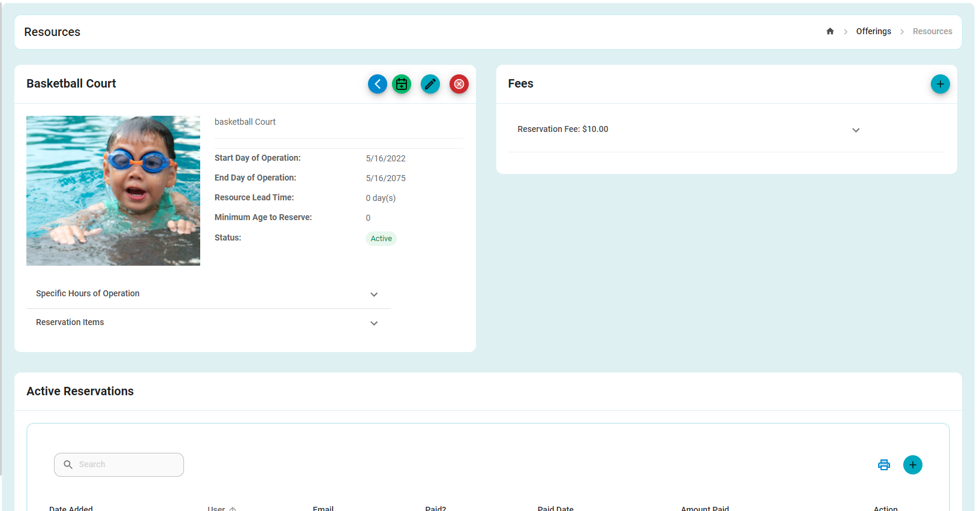Print the active reservations list
Viewport: 980px width, 511px height.
884,465
